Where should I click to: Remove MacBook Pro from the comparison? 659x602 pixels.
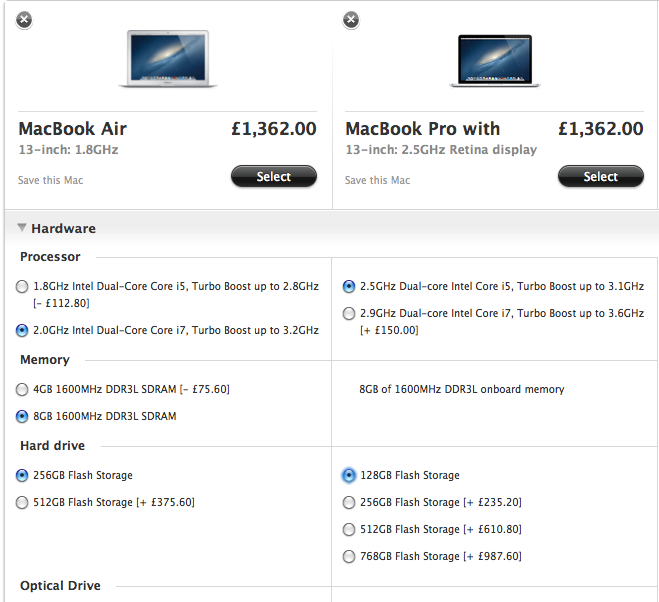tap(351, 20)
